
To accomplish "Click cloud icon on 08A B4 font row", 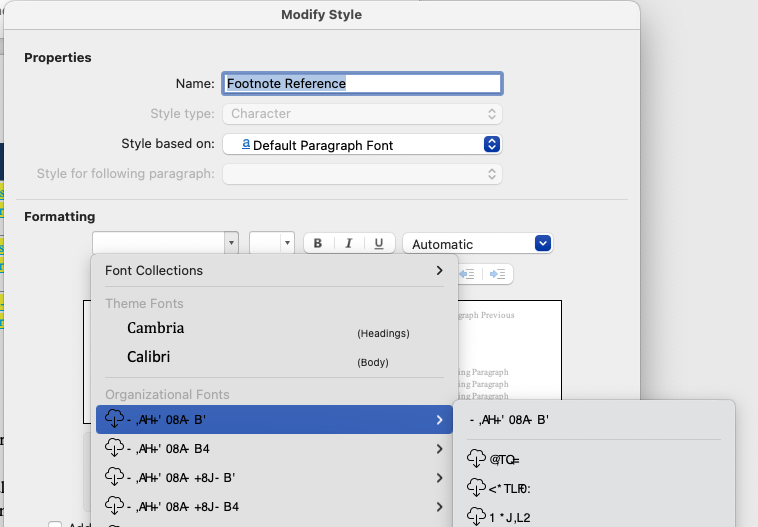I will (115, 448).
